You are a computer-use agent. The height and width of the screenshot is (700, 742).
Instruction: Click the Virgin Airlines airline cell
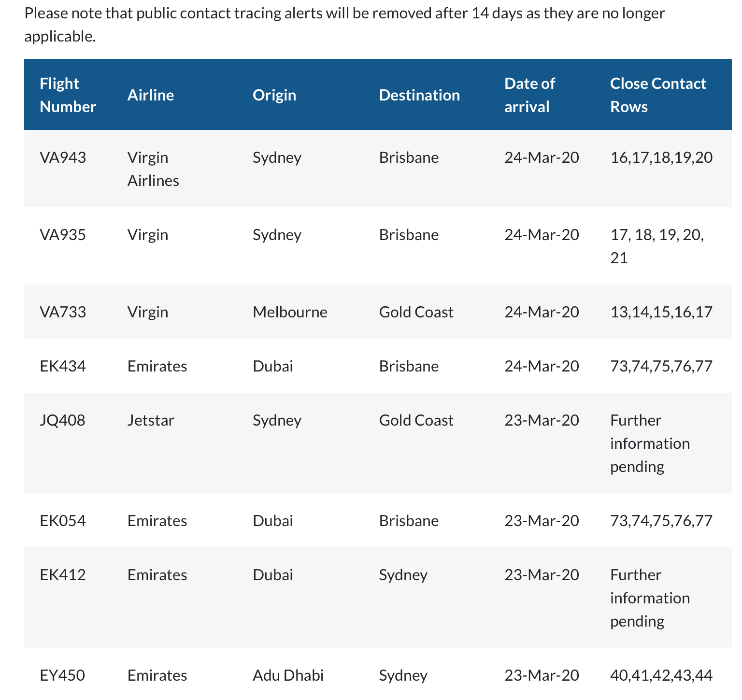[153, 169]
